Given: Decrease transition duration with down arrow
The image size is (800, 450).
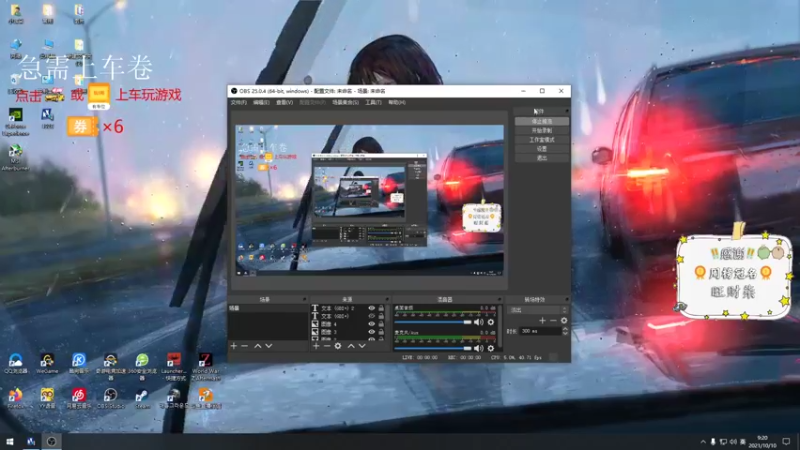Looking at the screenshot, I should (x=565, y=333).
